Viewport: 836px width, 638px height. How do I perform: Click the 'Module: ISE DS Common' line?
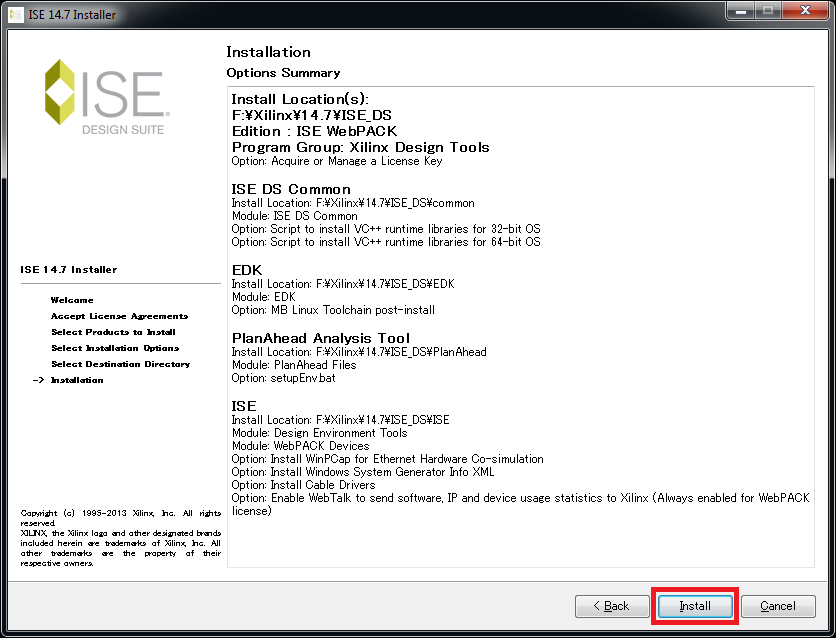(x=295, y=216)
